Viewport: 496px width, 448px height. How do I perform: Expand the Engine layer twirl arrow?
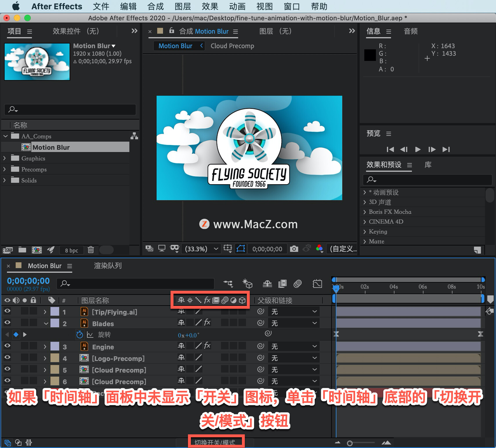click(x=45, y=347)
